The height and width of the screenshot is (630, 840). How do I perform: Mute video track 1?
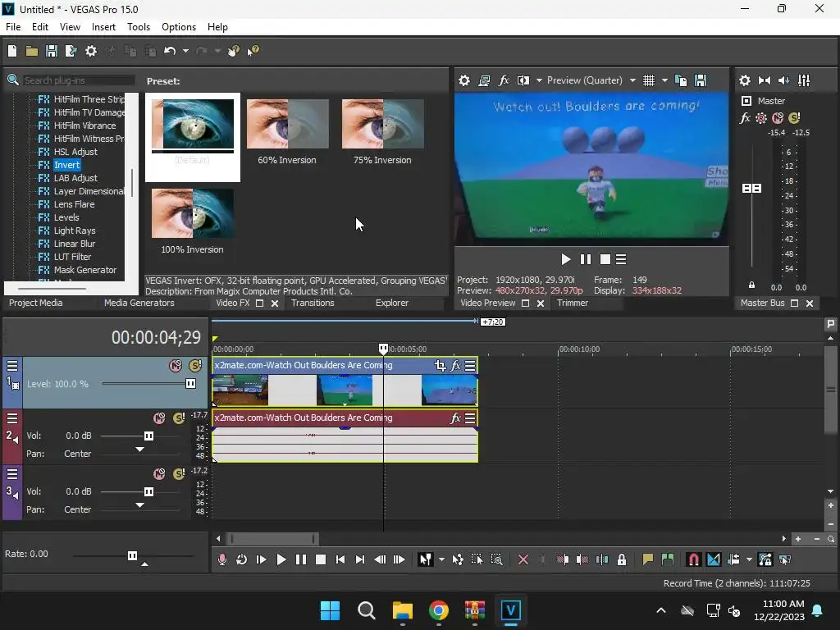[x=176, y=366]
